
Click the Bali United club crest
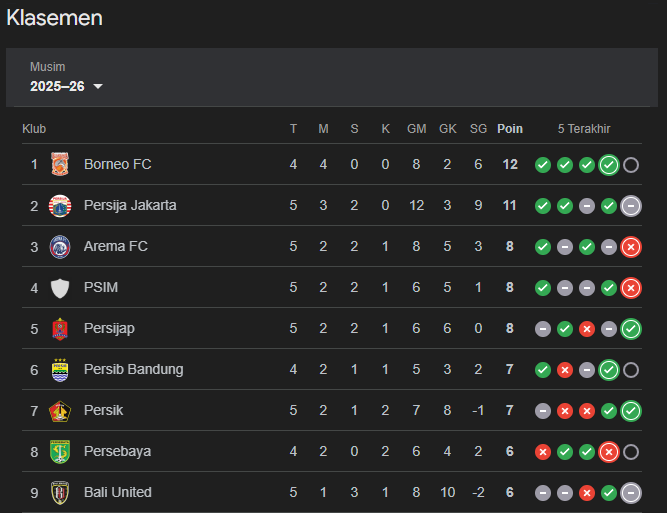[x=61, y=492]
